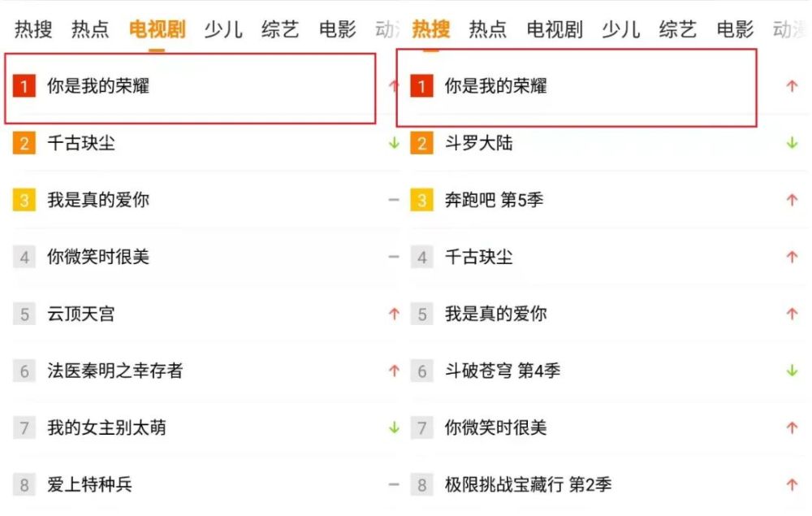Click red up arrow next to 极限挑战宝藏行 第2季
812x516 pixels.
(792, 484)
